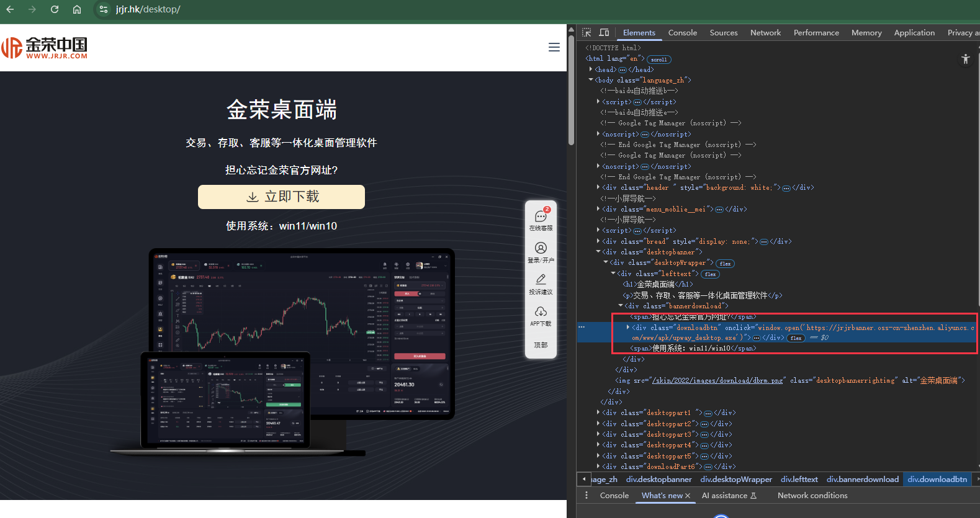Screen dimensions: 980x518
Task: Open the hamburger menu on the webpage
Action: 554,47
